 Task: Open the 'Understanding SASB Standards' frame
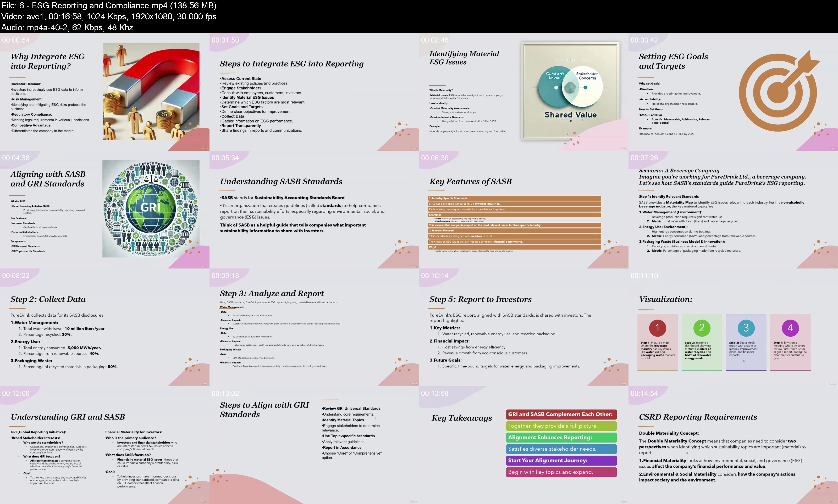(x=314, y=210)
